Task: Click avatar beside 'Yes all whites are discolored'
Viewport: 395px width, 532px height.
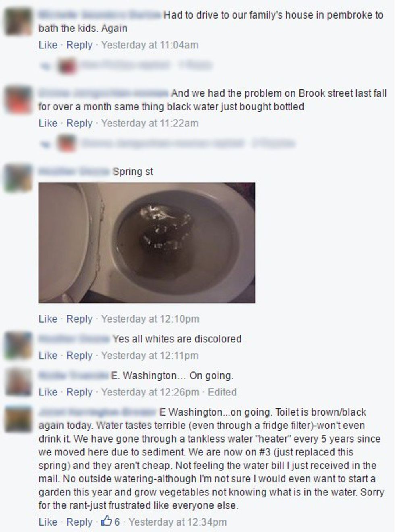Action: point(19,345)
